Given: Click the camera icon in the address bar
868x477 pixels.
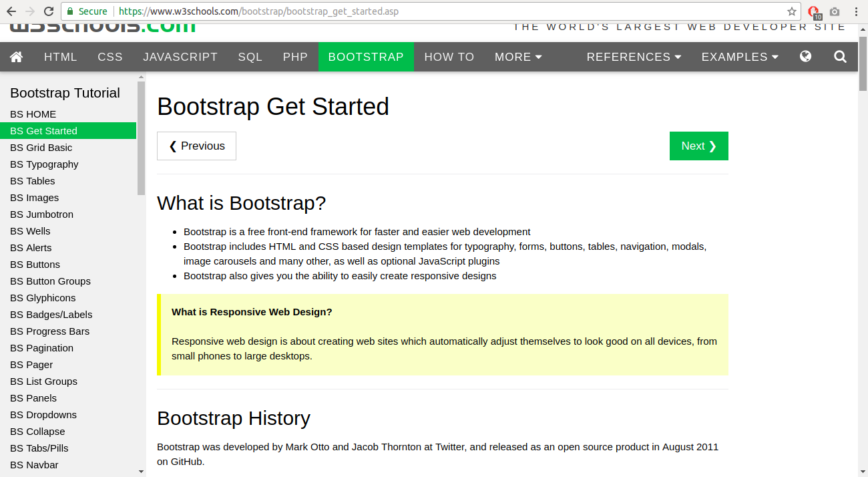Looking at the screenshot, I should click(835, 11).
